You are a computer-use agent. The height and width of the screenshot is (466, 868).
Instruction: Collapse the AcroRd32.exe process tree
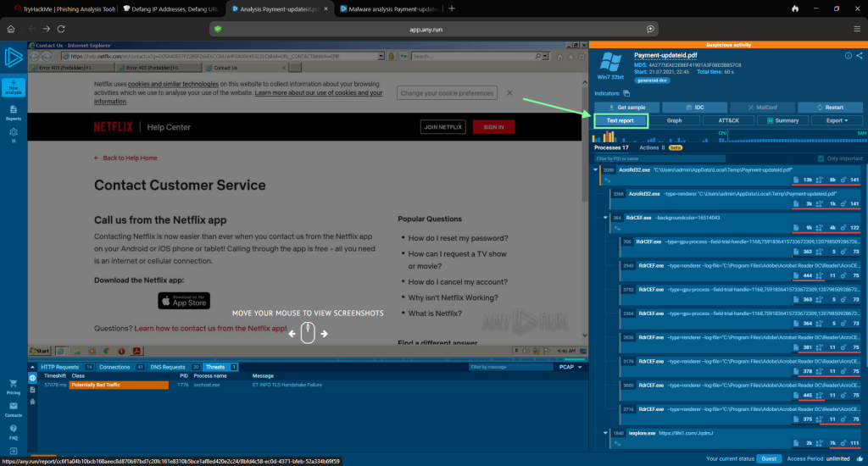coord(596,170)
